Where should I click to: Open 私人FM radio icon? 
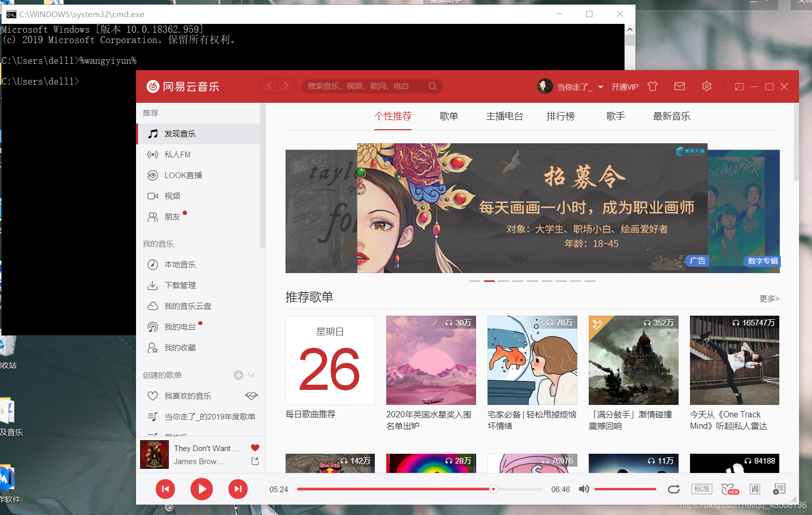click(153, 155)
